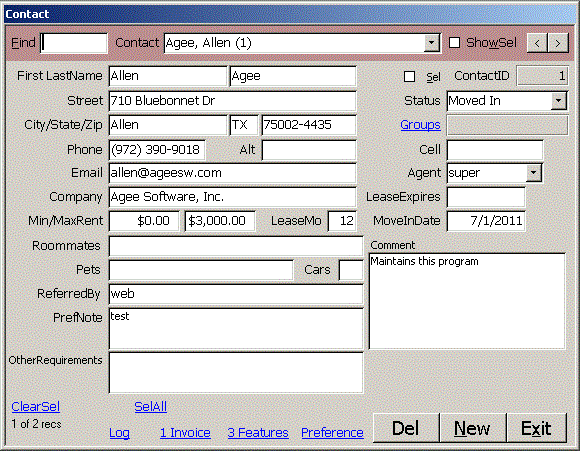
Task: Expand the Contact dropdown list
Action: (431, 43)
